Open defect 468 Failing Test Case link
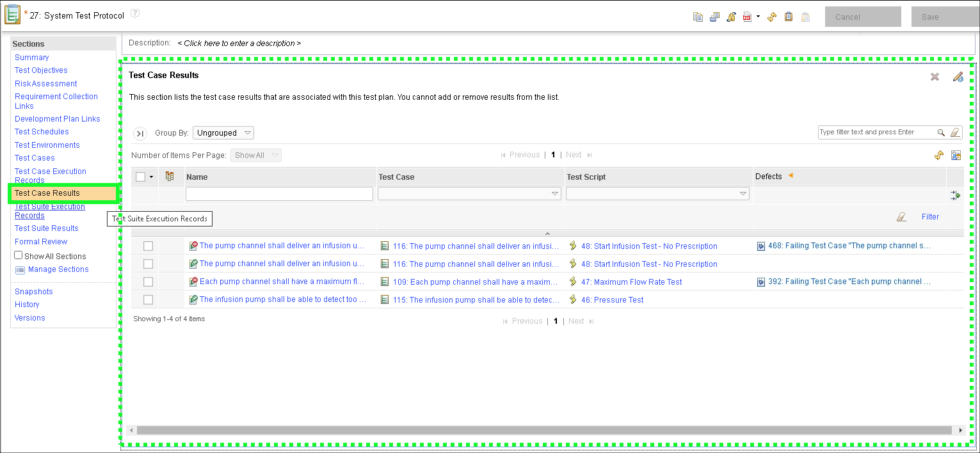Screen dimensions: 980x453 click(849, 246)
